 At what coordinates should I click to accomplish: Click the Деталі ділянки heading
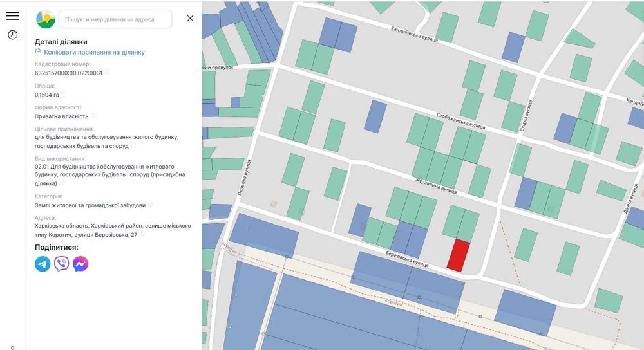pos(61,41)
